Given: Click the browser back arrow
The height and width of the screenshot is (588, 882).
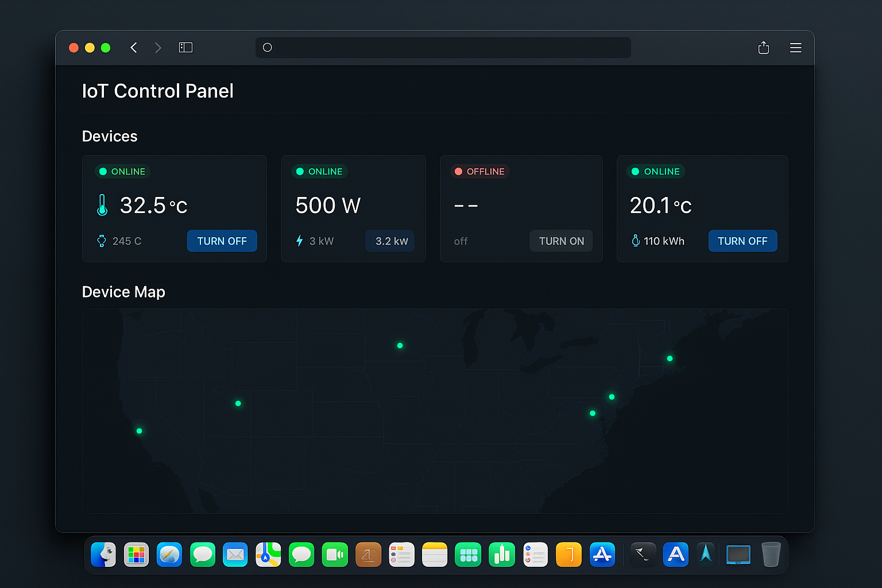Looking at the screenshot, I should [x=134, y=48].
